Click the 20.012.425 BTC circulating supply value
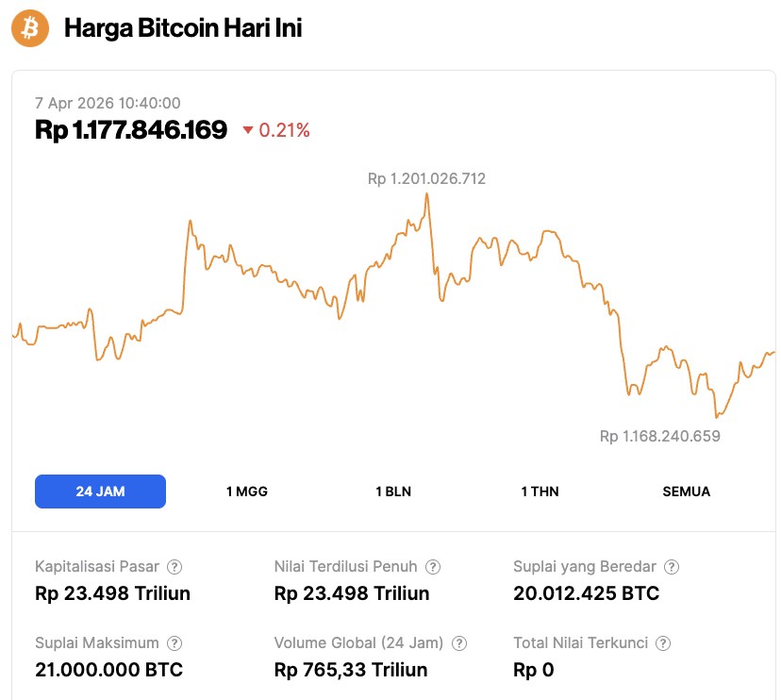This screenshot has height=700, width=781. point(586,593)
